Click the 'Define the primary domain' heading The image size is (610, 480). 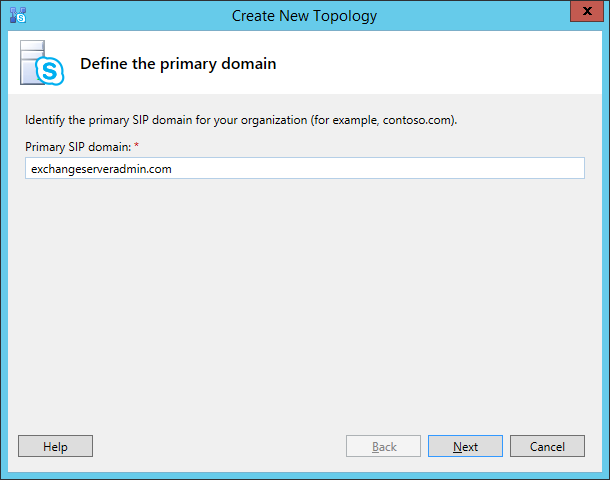[178, 64]
